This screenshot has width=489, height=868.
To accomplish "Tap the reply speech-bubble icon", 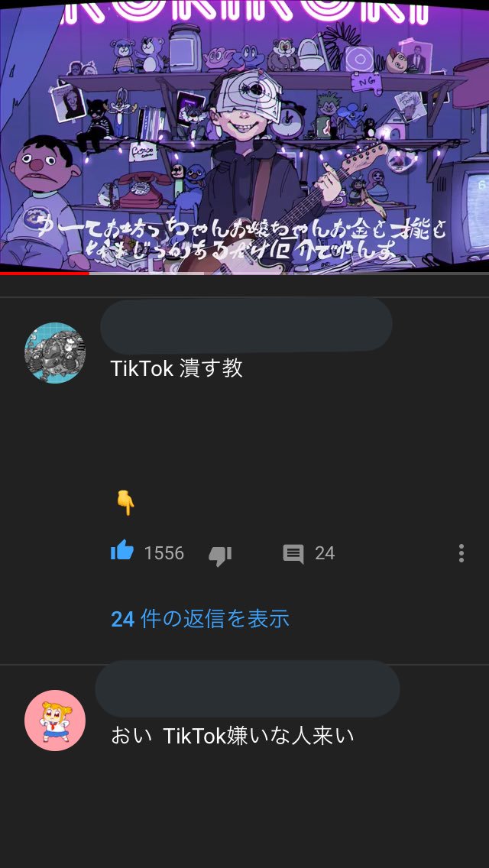I will [293, 553].
